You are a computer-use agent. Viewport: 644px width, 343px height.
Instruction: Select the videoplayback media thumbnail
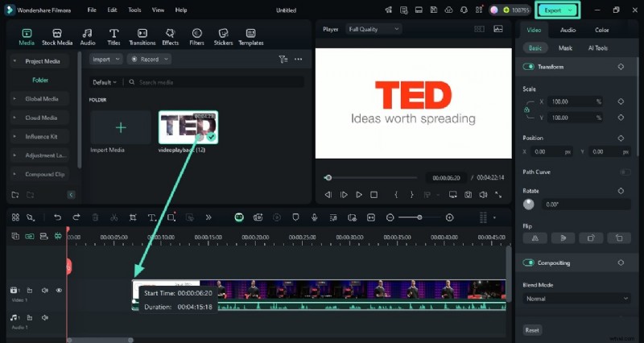[188, 127]
